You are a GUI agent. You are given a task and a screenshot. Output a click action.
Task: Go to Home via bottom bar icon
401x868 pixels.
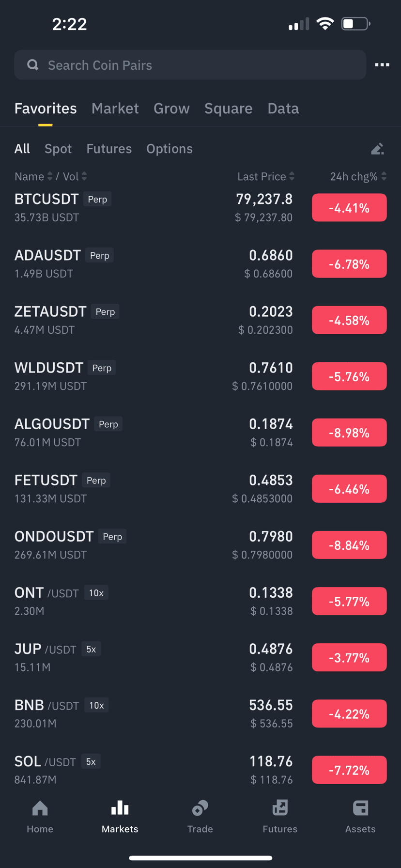tap(40, 808)
